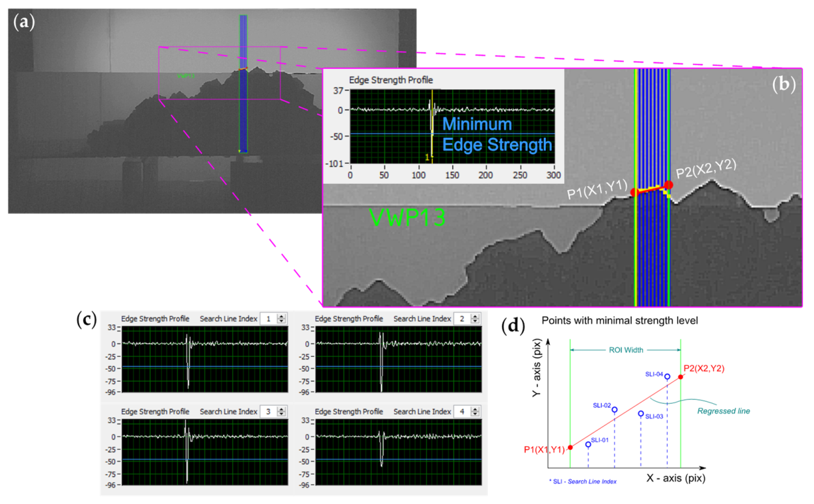
Task: Click the SLI-03 data point
Action: [x=641, y=414]
